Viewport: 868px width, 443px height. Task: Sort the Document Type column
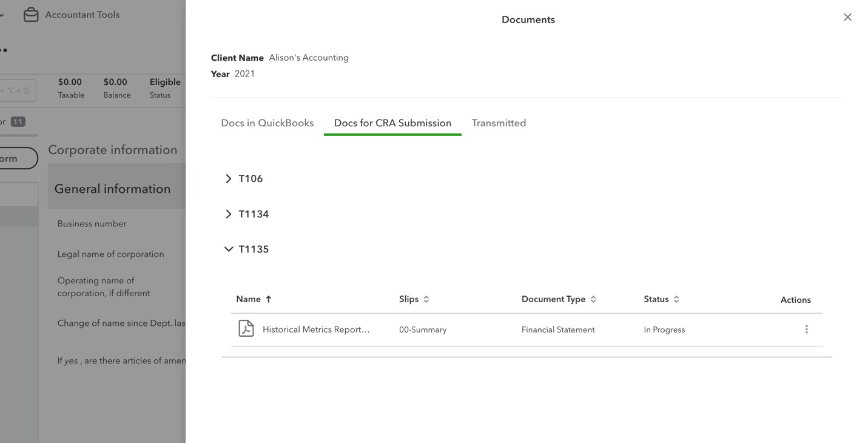click(593, 299)
